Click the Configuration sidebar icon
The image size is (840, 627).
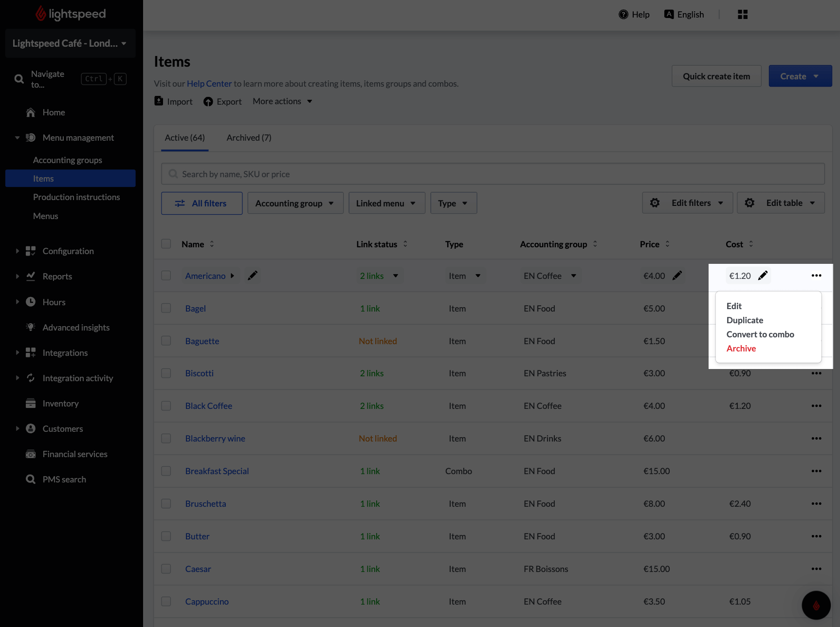coord(31,251)
